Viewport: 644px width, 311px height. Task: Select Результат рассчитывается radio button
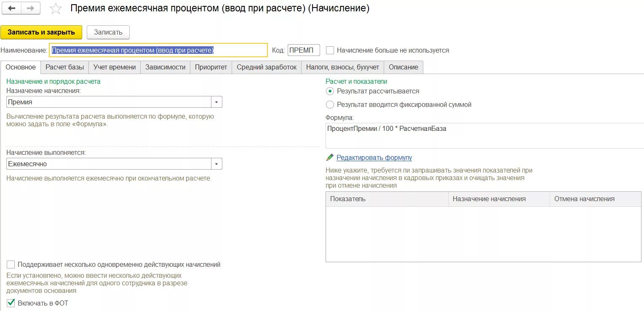click(330, 91)
